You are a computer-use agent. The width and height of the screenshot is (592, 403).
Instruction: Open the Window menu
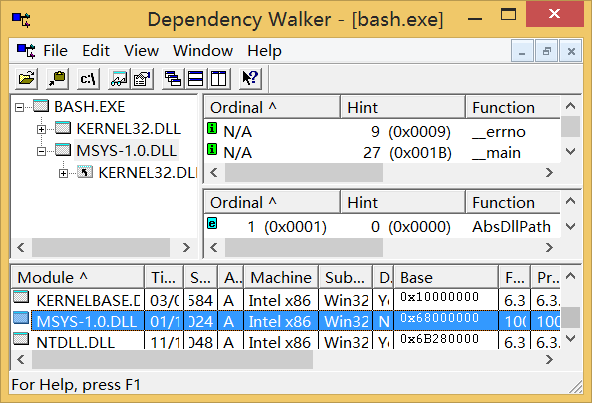click(x=203, y=51)
